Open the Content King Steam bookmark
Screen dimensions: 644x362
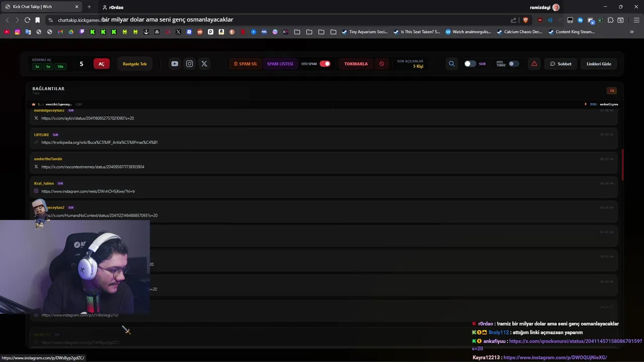coord(571,32)
